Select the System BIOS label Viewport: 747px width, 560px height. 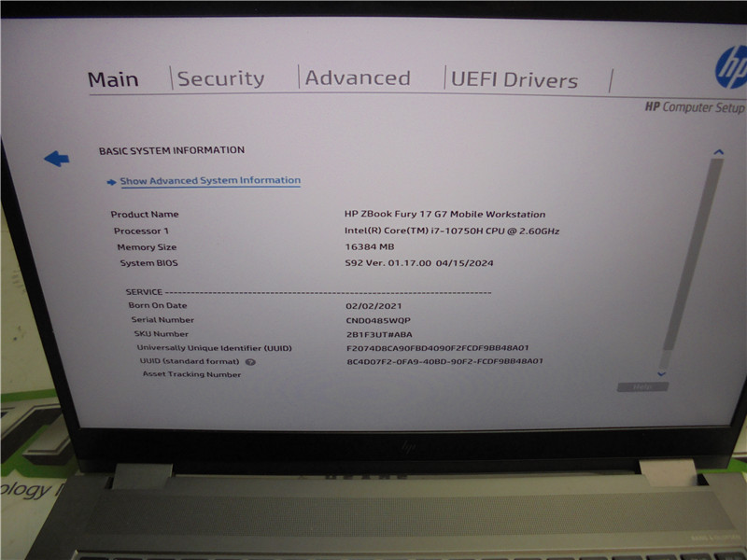pyautogui.click(x=148, y=263)
